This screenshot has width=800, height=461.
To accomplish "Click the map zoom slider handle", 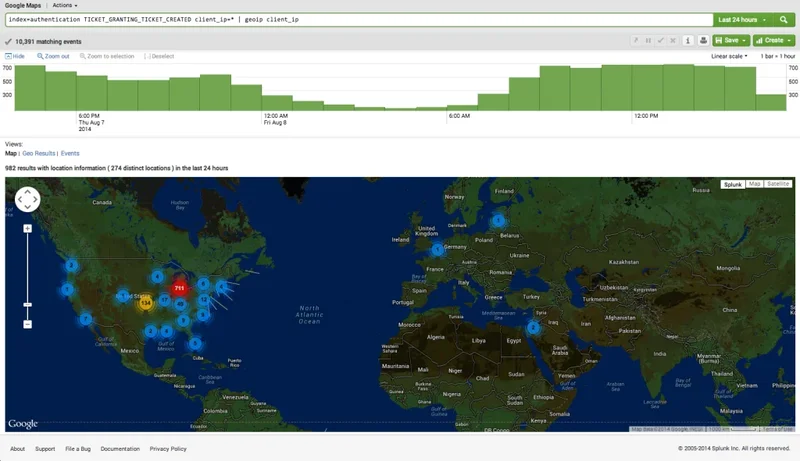I will tap(28, 304).
